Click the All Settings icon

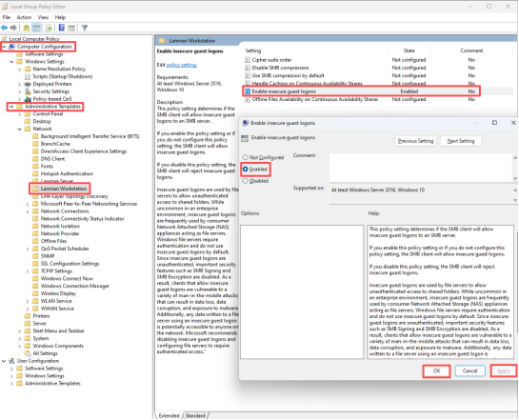tap(28, 353)
